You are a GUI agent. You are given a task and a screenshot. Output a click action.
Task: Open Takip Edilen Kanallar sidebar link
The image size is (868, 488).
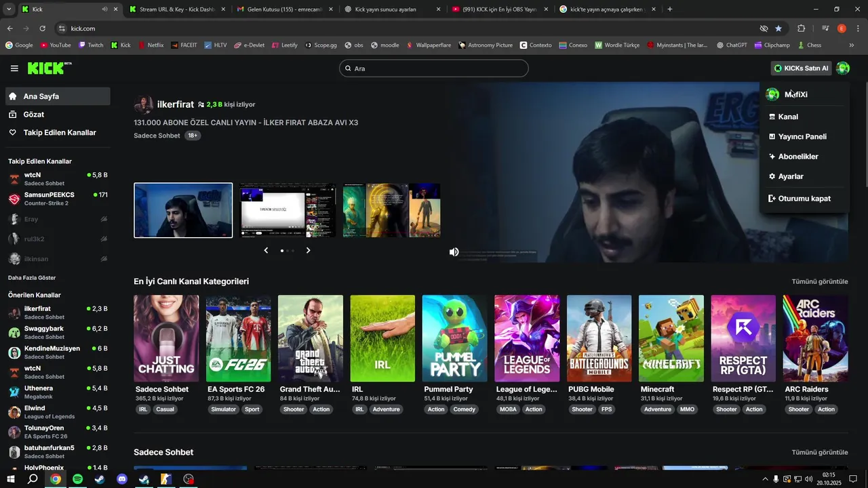click(57, 133)
